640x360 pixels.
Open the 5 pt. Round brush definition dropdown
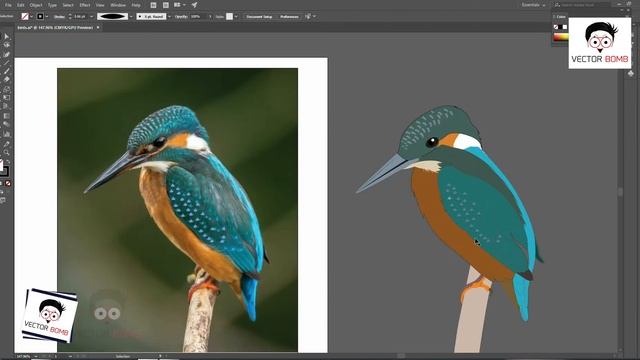169,17
